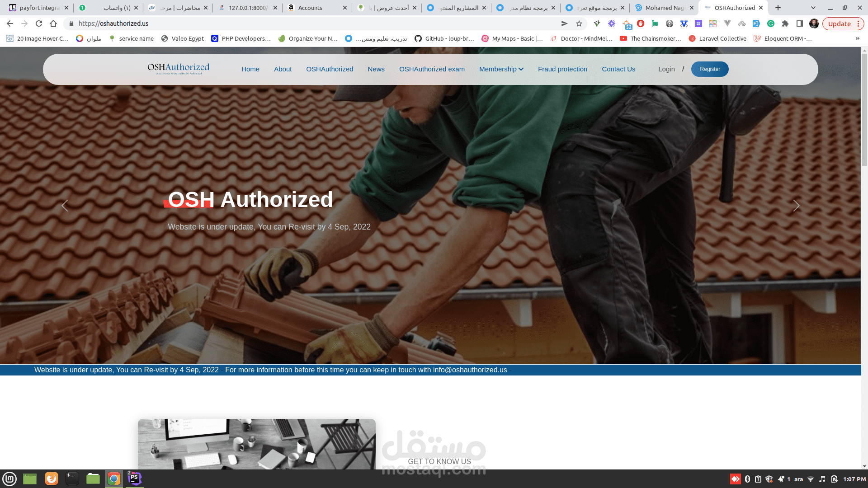
Task: Click the office desk thumbnail image
Action: pos(257,444)
